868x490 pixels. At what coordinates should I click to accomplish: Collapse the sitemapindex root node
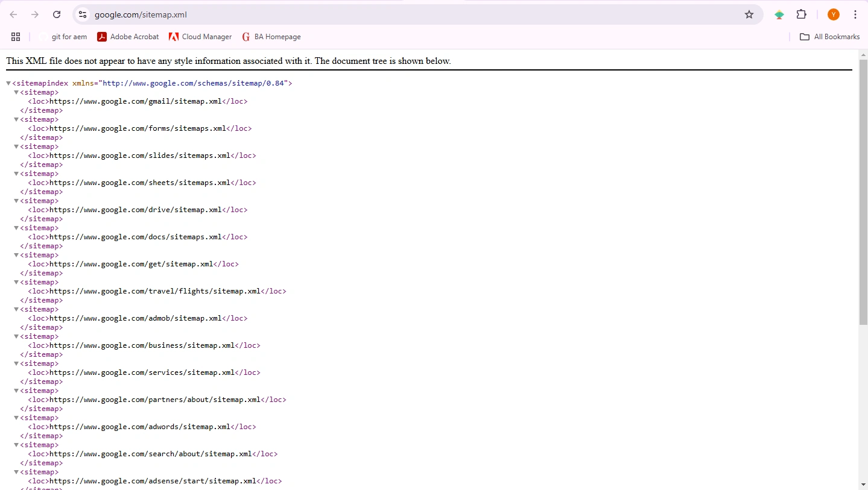click(8, 83)
